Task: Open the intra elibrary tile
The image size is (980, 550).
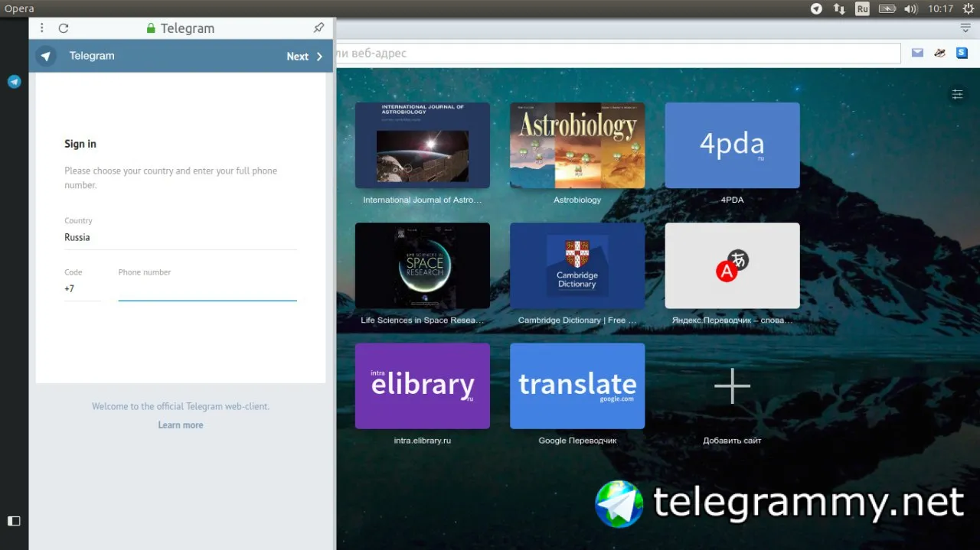Action: (x=423, y=386)
